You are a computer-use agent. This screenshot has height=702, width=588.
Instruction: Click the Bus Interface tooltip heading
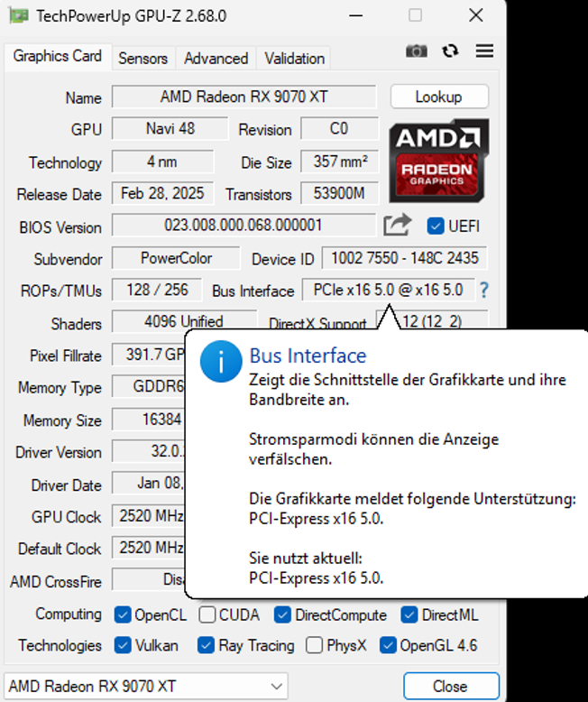click(308, 356)
